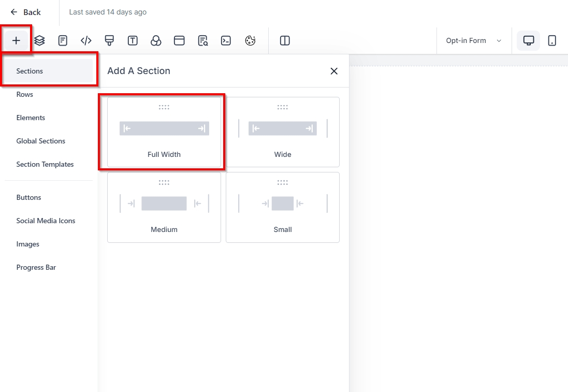Select Rows in the left menu
This screenshot has width=568, height=392.
coord(25,94)
